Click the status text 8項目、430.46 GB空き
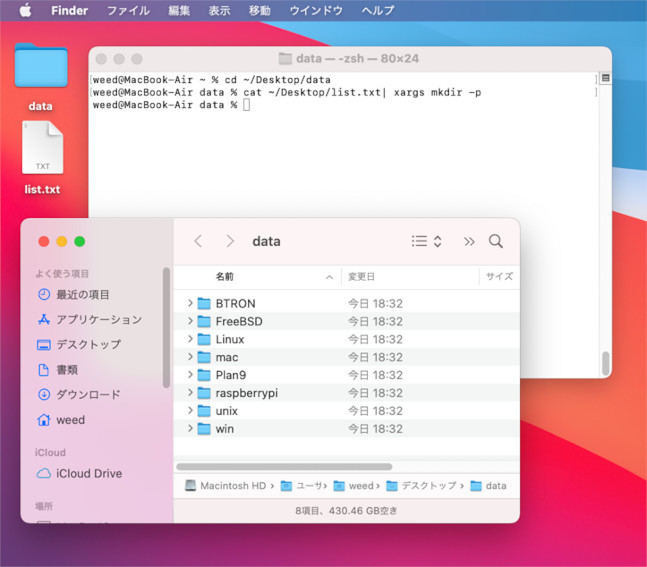 [x=346, y=511]
